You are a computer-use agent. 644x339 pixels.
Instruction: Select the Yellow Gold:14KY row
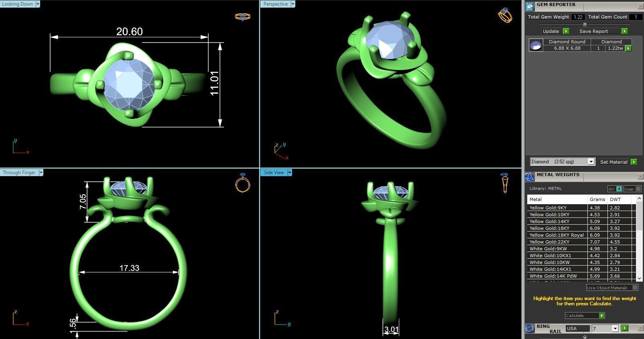click(x=581, y=221)
